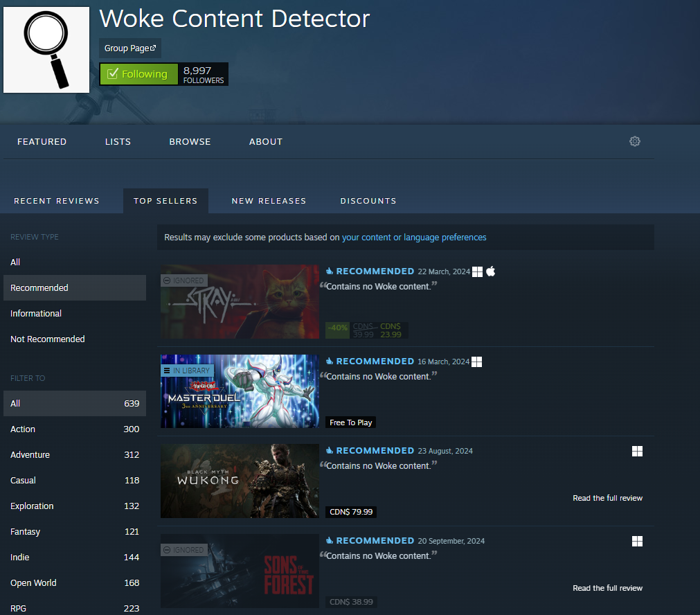Click thumbs-up icon on Master Duel review

click(330, 362)
